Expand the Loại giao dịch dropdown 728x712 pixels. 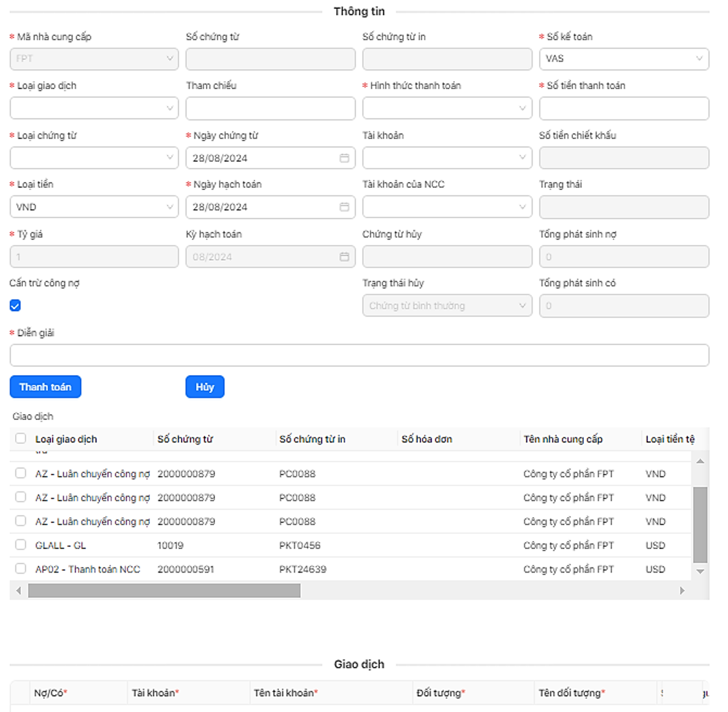click(94, 108)
